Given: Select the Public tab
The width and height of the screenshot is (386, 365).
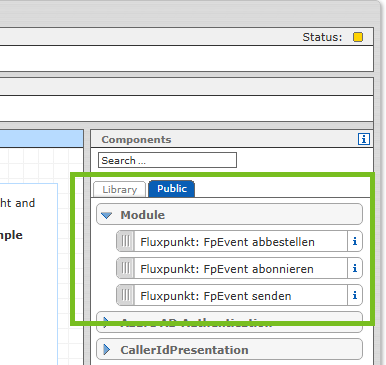Looking at the screenshot, I should click(172, 189).
